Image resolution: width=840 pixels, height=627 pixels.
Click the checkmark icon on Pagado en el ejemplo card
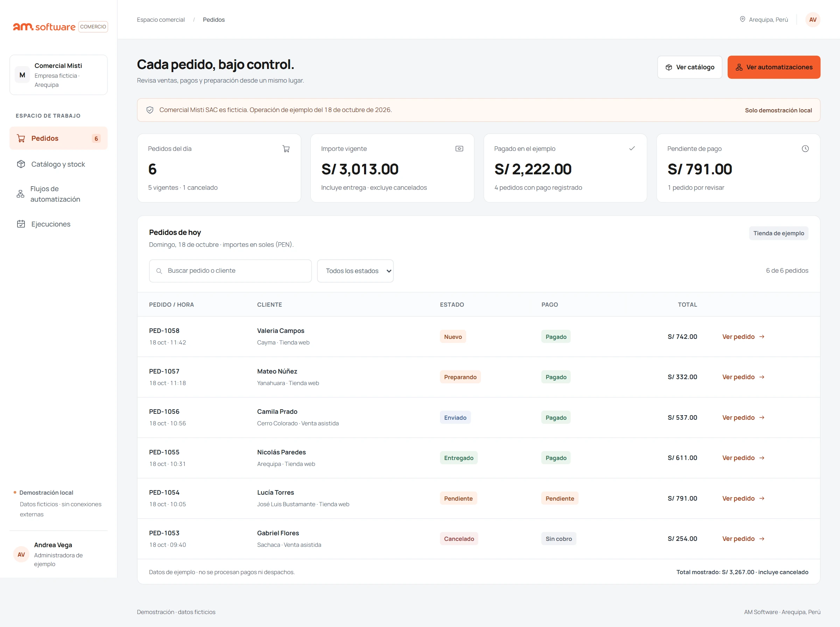632,149
